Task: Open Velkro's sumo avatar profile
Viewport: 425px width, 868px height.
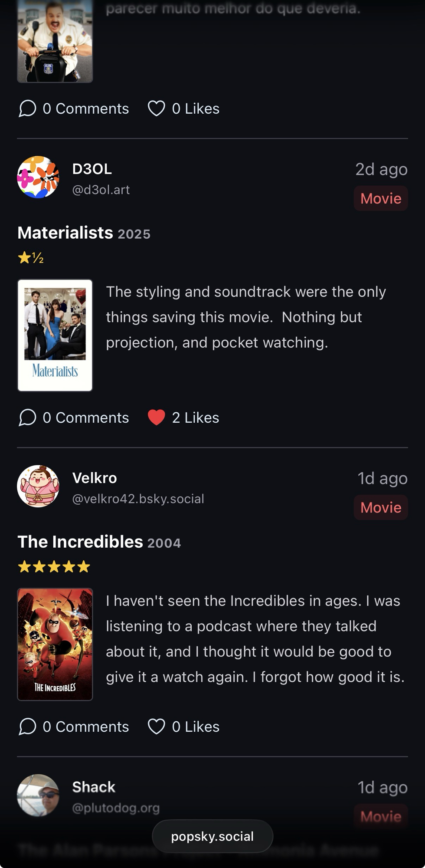Action: (x=38, y=486)
